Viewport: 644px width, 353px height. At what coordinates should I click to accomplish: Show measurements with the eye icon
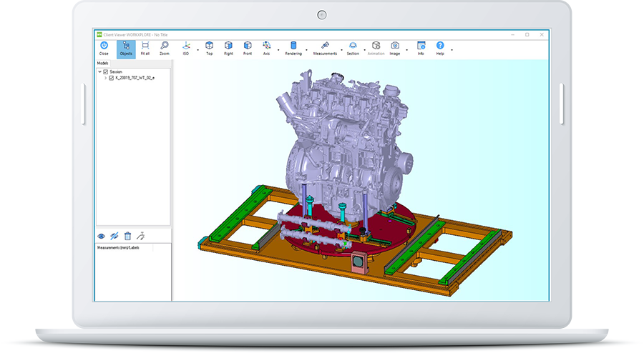point(102,236)
